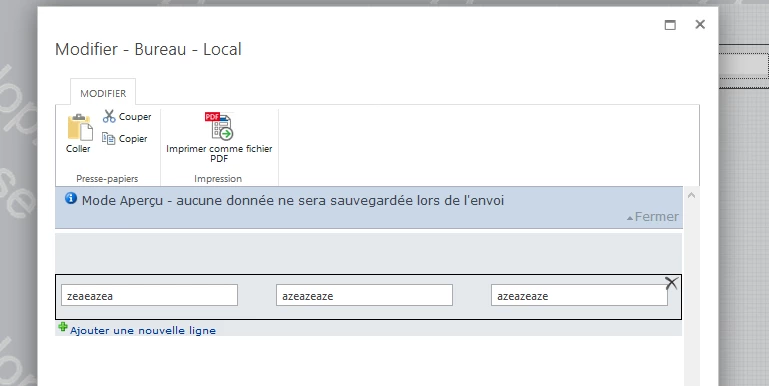The width and height of the screenshot is (769, 386).
Task: Open the MODIFIER ribbon tab
Action: [x=103, y=93]
